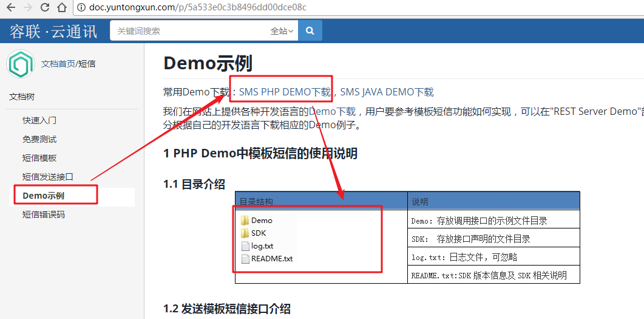
Task: Click the green hexagon logo avatar
Action: click(x=21, y=64)
